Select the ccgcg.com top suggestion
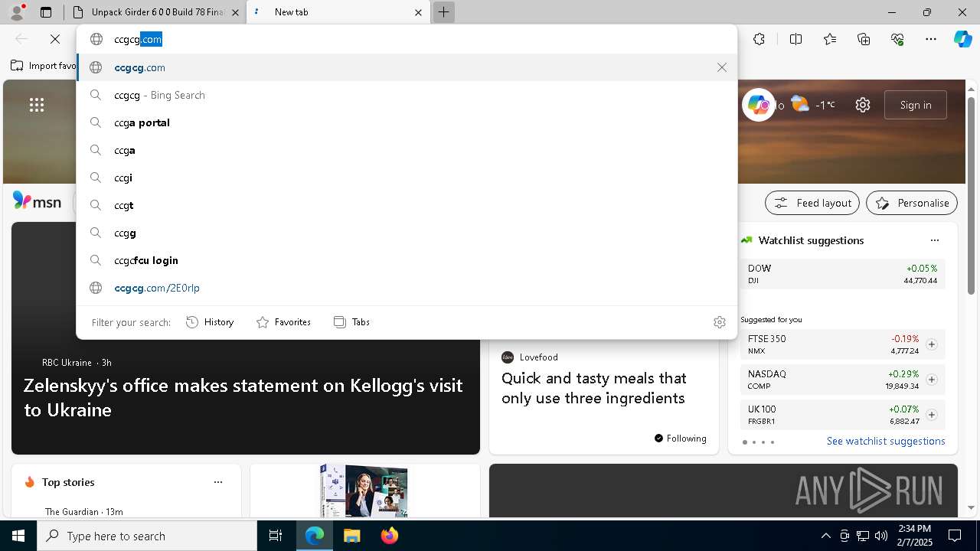Image resolution: width=980 pixels, height=551 pixels. (x=407, y=67)
